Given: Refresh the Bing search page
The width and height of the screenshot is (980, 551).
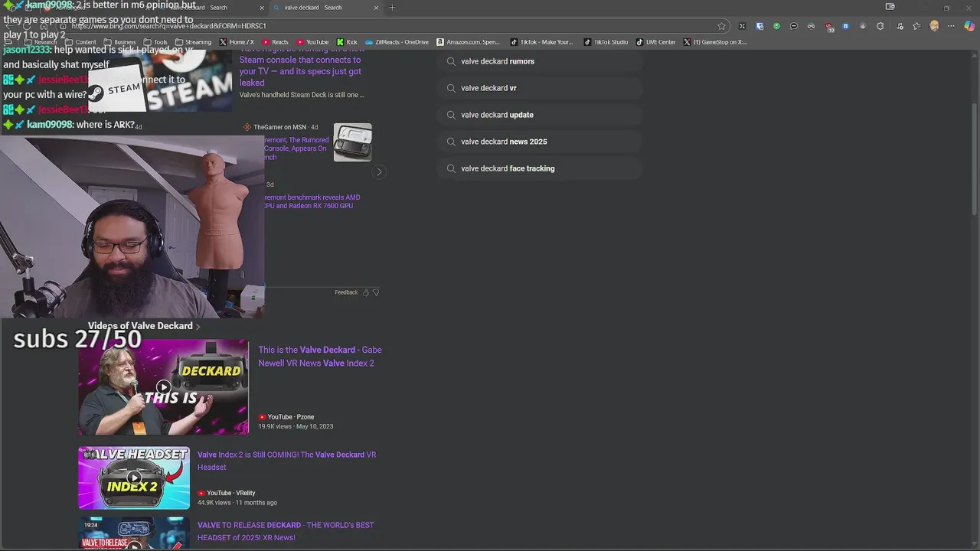Looking at the screenshot, I should [26, 26].
